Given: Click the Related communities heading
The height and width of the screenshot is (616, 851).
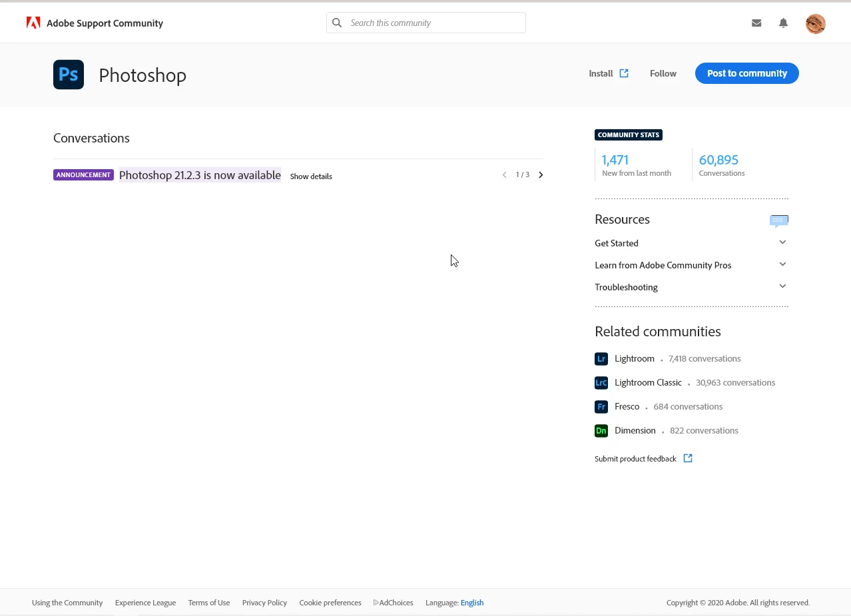Looking at the screenshot, I should (658, 332).
